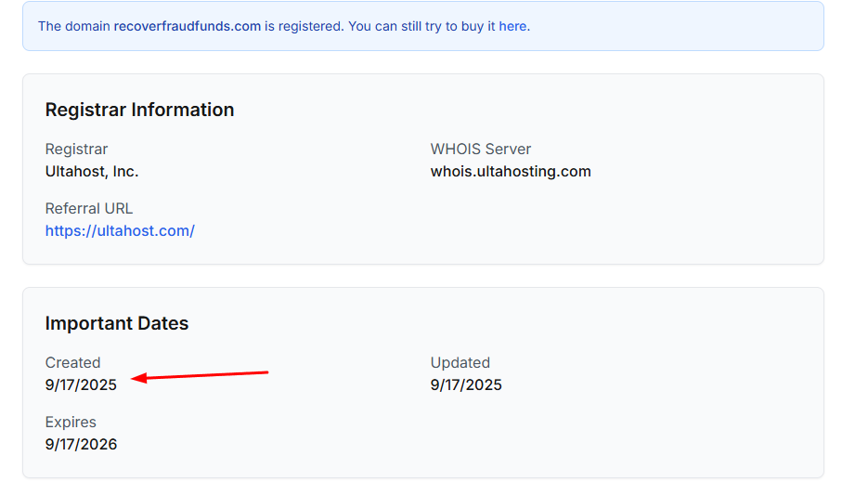Select the 9/17/2026 expiry date
The image size is (868, 495).
point(81,444)
